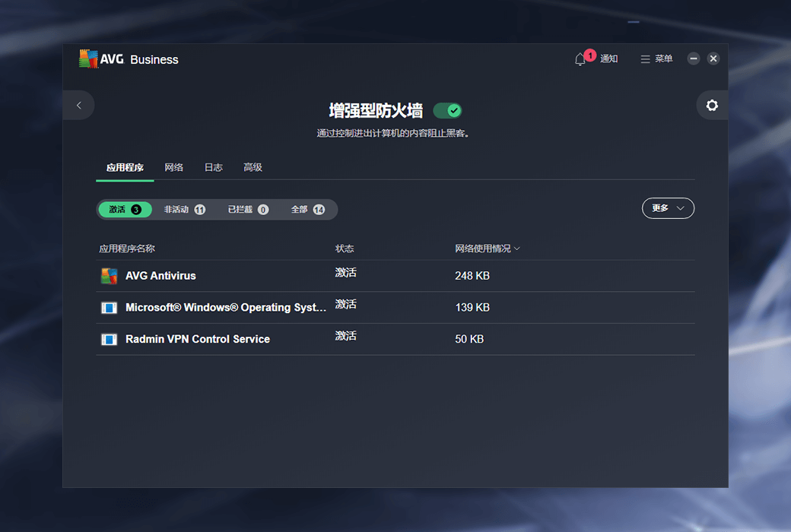Image resolution: width=791 pixels, height=532 pixels.
Task: Minimize the AVG Business window
Action: tap(693, 59)
